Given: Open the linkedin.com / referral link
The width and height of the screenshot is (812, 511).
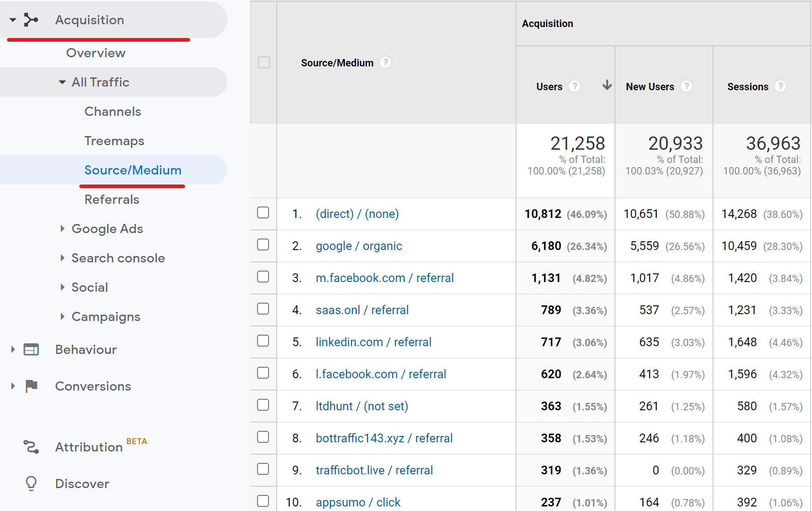Looking at the screenshot, I should [x=373, y=342].
